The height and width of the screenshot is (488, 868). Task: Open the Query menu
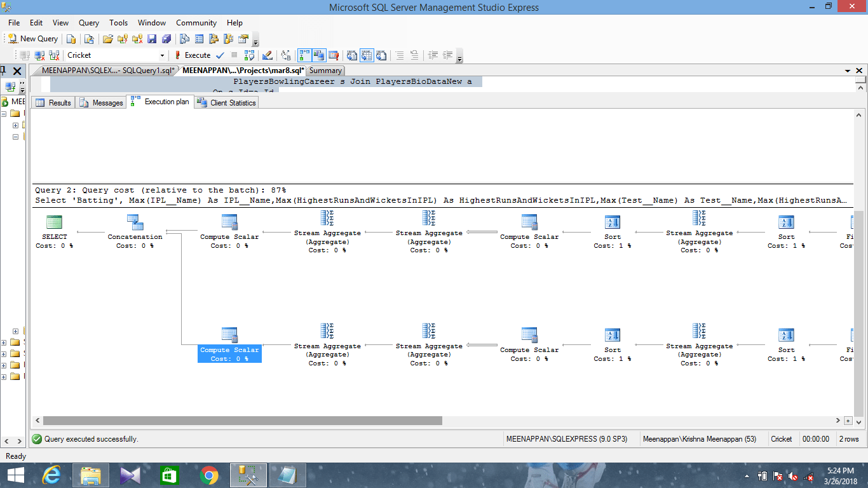click(89, 23)
